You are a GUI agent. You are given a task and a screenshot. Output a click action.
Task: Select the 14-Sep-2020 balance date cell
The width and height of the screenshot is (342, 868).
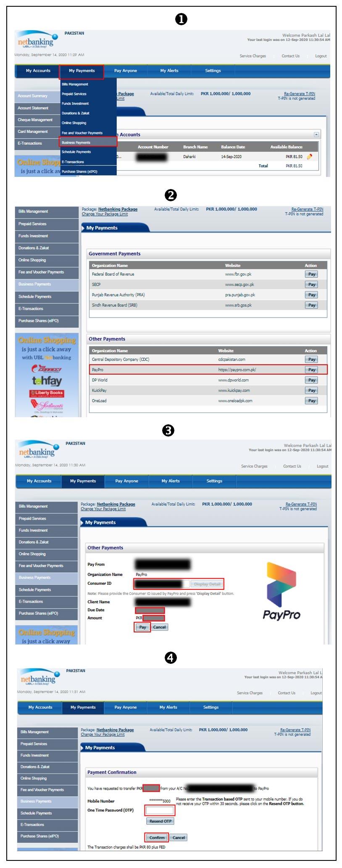coord(231,157)
